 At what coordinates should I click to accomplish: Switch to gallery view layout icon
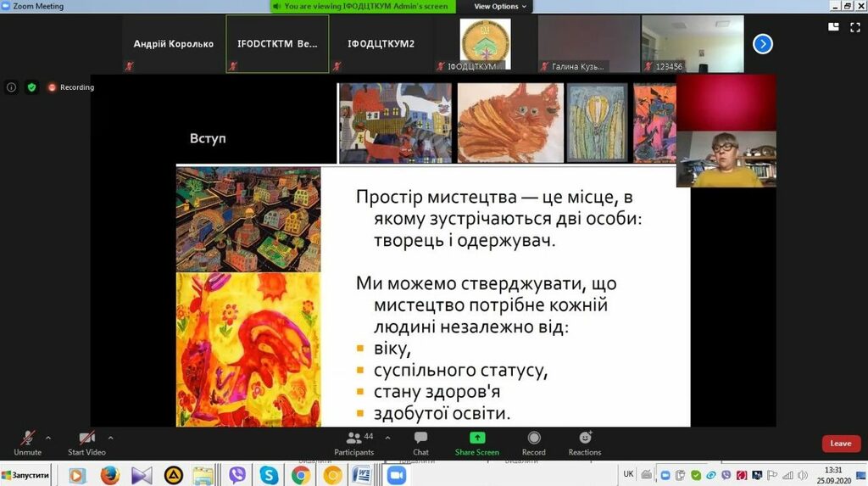pyautogui.click(x=832, y=26)
